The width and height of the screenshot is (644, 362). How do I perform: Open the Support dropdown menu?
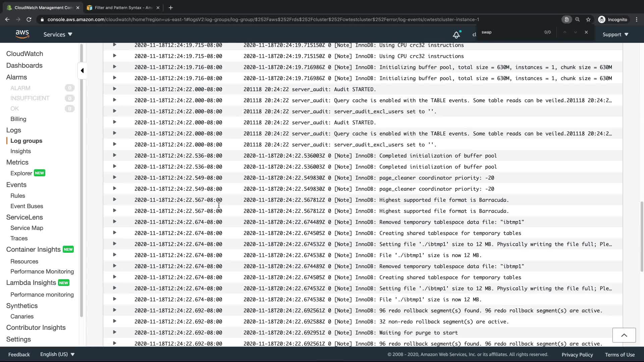[615, 35]
